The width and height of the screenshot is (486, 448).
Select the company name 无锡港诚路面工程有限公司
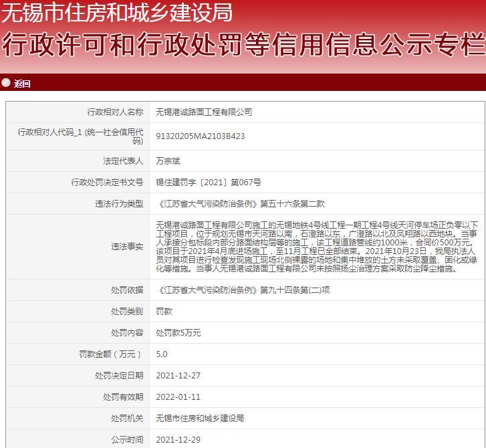204,112
